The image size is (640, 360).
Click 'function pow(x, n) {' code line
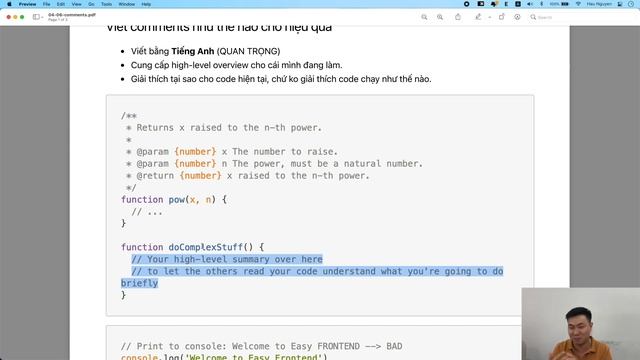pyautogui.click(x=174, y=200)
